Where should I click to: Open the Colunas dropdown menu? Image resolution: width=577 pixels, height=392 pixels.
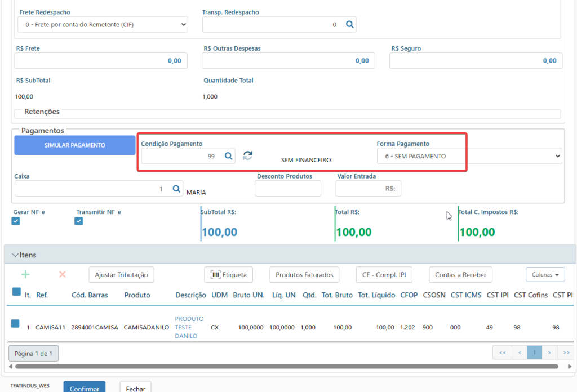coord(545,275)
